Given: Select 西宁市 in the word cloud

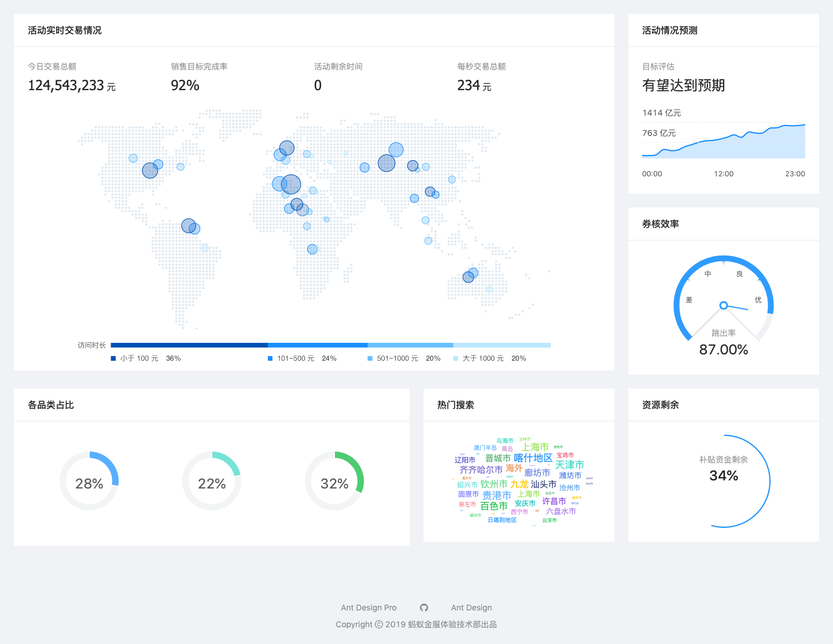Looking at the screenshot, I should tap(519, 512).
